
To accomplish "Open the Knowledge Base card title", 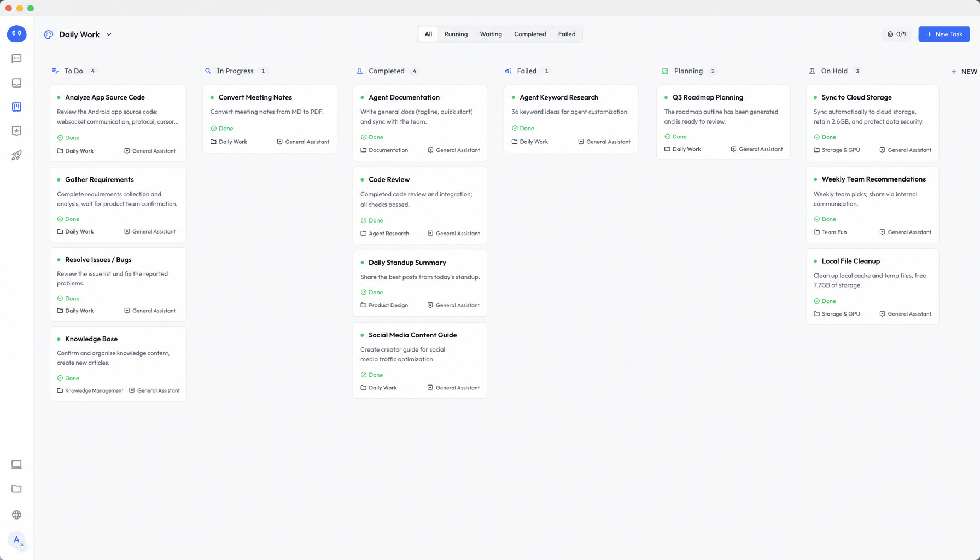I will tap(91, 339).
